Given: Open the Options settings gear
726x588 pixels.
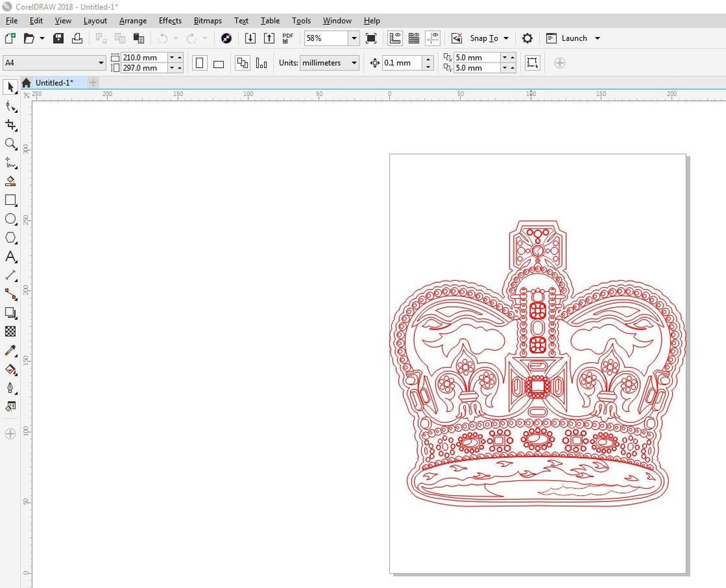Looking at the screenshot, I should (527, 38).
